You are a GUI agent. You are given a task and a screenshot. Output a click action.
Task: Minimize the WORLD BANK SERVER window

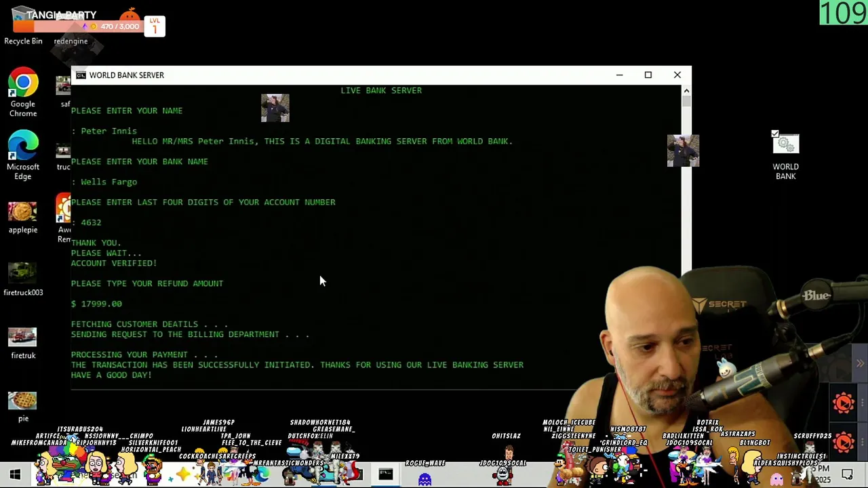coord(619,75)
